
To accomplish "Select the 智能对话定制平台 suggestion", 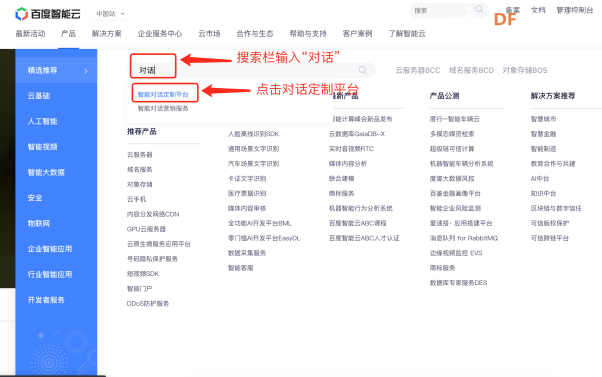I will (163, 94).
